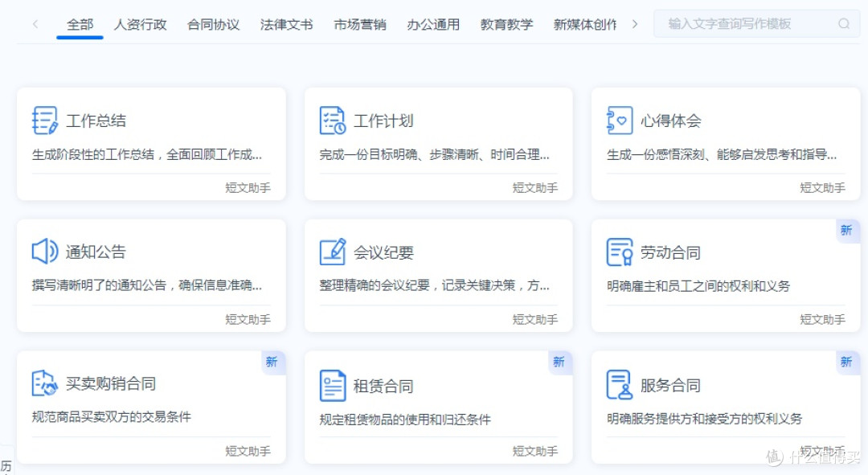Click the 会议纪要 pencil icon

[333, 252]
